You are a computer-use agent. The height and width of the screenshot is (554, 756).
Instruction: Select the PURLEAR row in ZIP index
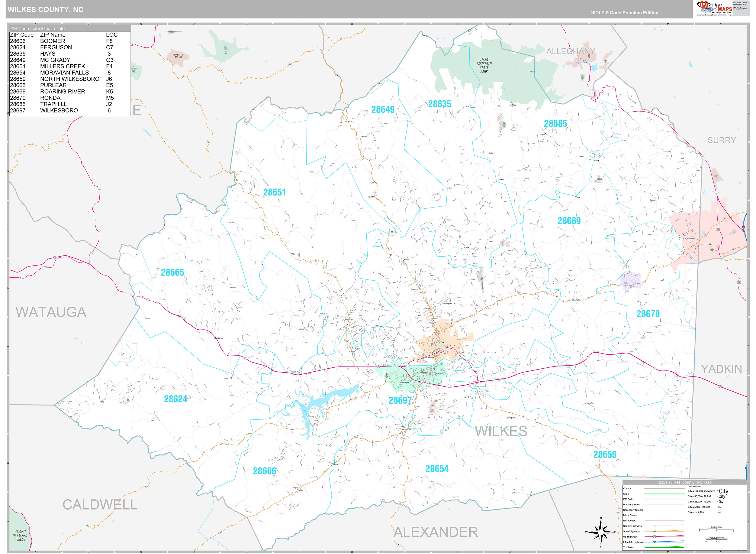64,85
